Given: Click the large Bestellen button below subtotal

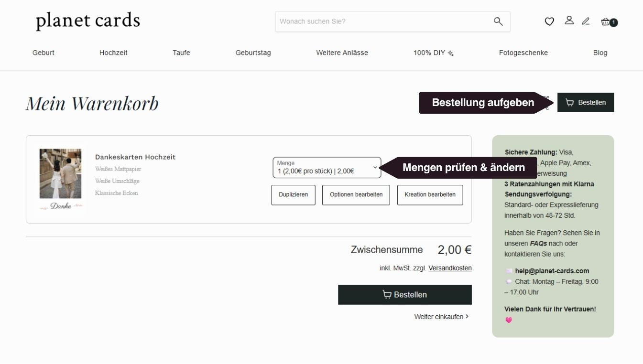Looking at the screenshot, I should pyautogui.click(x=404, y=295).
